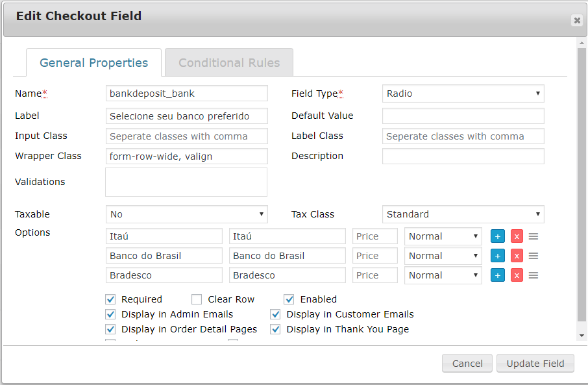
Task: Switch to Conditional Rules tab
Action: pyautogui.click(x=229, y=63)
